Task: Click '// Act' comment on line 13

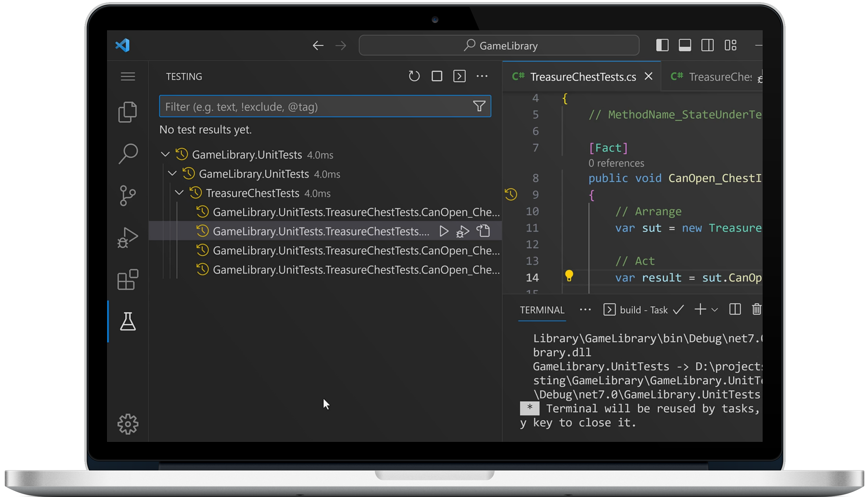Action: click(x=635, y=261)
